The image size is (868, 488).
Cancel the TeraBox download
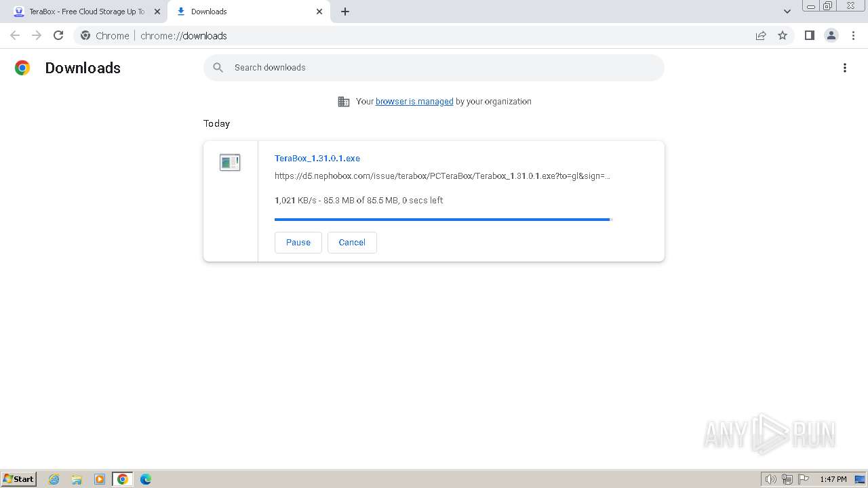point(352,243)
